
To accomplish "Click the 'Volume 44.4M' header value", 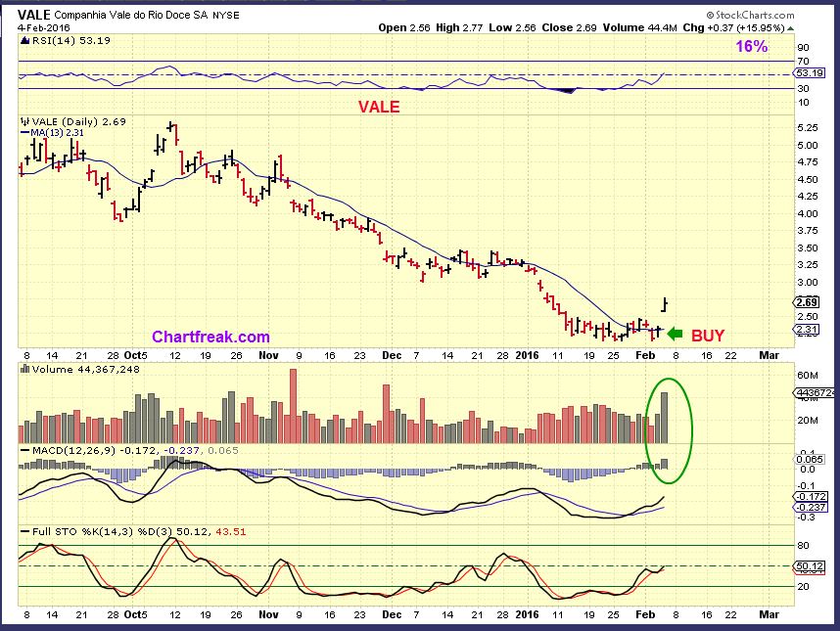I will tap(639, 27).
